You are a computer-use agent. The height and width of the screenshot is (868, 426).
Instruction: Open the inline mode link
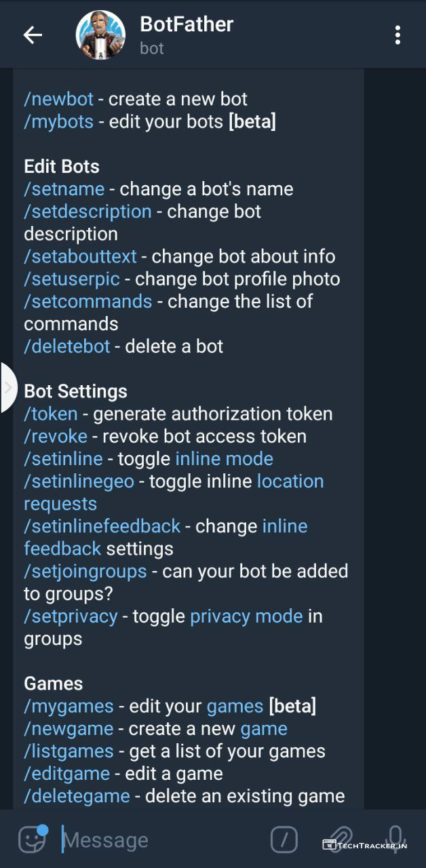(x=224, y=458)
